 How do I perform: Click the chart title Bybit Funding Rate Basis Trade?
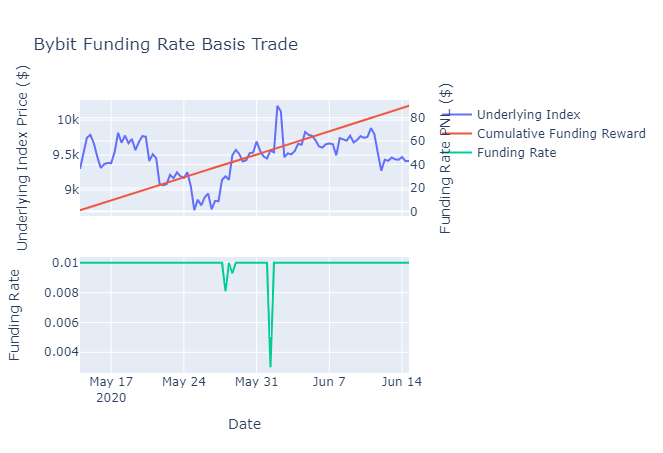click(166, 44)
